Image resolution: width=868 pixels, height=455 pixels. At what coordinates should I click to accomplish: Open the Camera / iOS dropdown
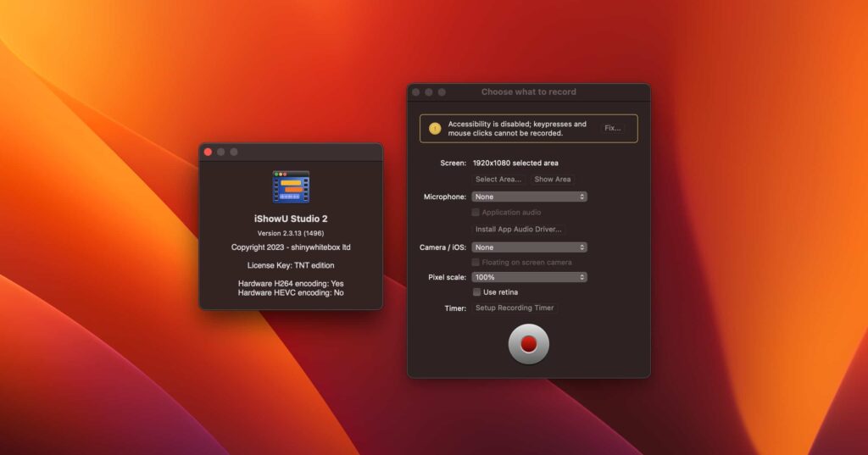(x=529, y=247)
